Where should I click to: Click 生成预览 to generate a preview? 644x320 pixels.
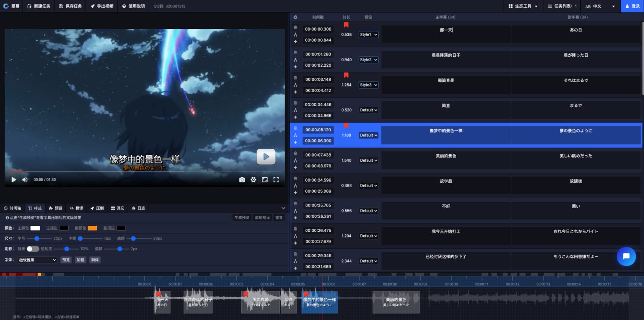(x=242, y=218)
